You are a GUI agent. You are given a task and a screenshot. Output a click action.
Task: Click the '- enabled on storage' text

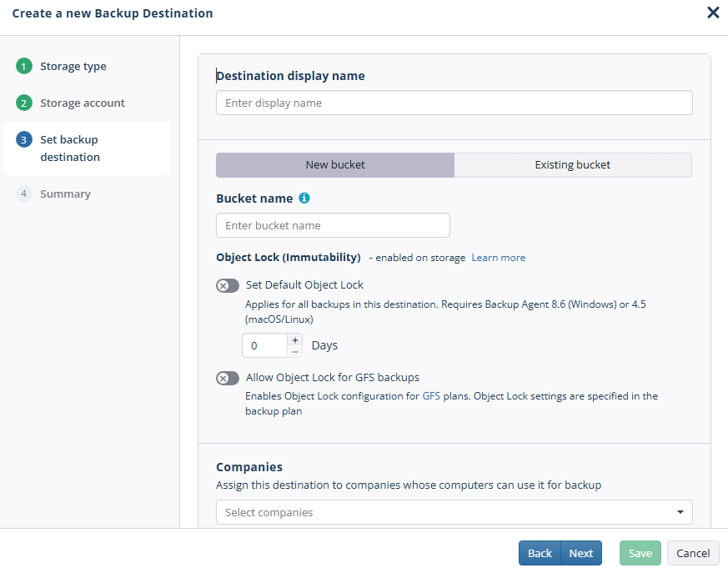(x=418, y=258)
